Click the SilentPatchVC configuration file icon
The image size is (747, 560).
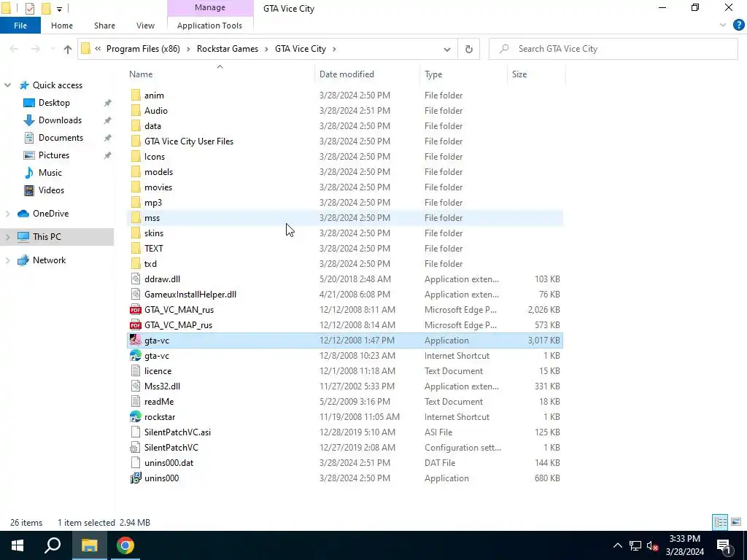point(135,448)
